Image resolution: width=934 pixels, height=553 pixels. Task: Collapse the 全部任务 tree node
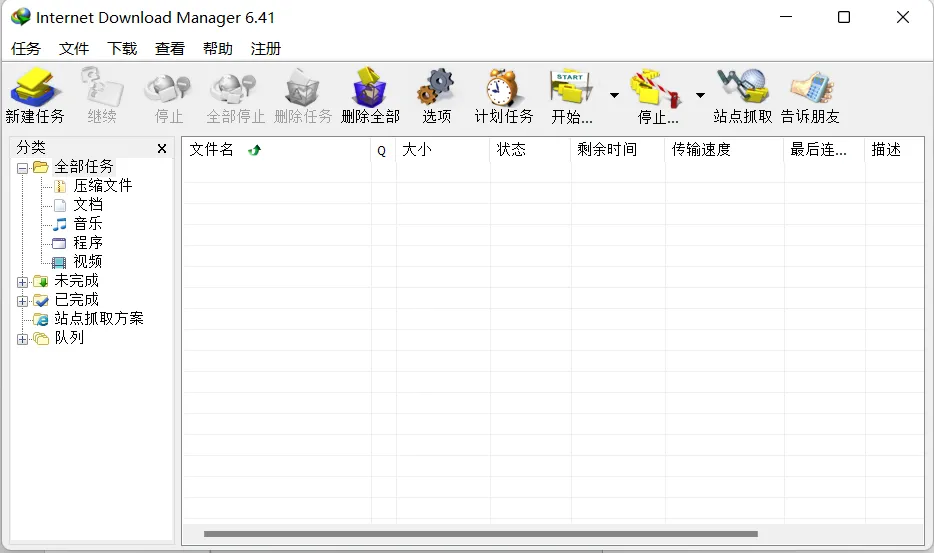click(22, 168)
